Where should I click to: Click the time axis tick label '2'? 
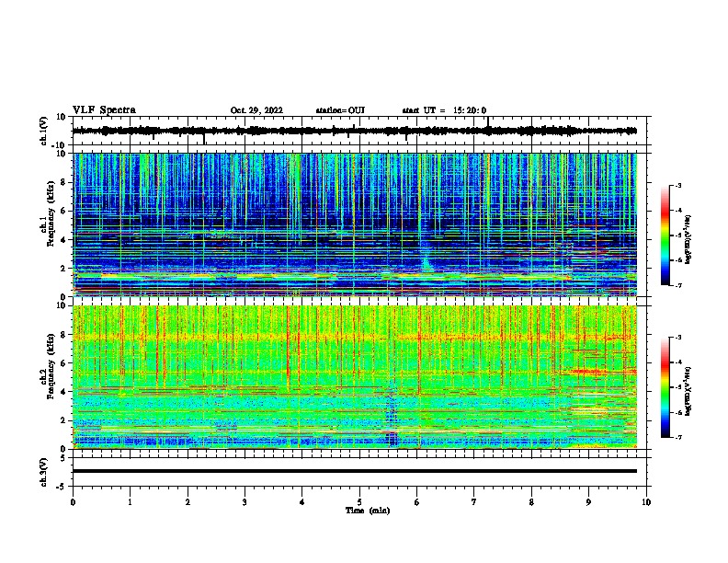pyautogui.click(x=188, y=502)
